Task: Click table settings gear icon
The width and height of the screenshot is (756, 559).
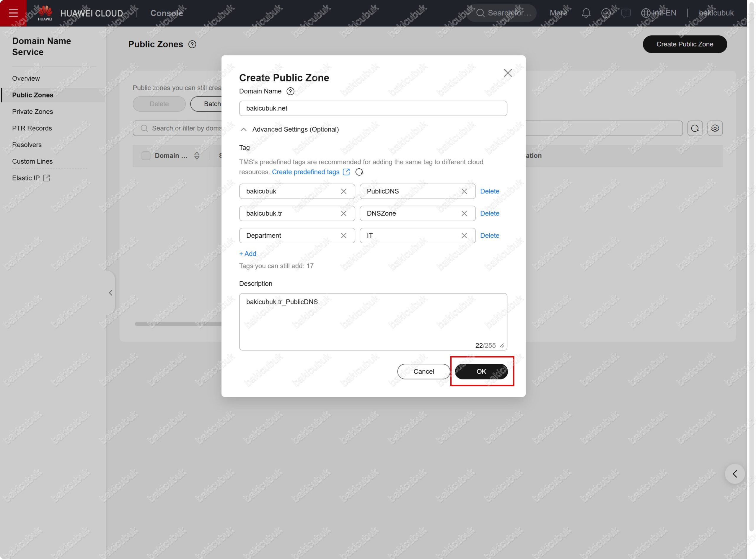Action: (x=714, y=128)
